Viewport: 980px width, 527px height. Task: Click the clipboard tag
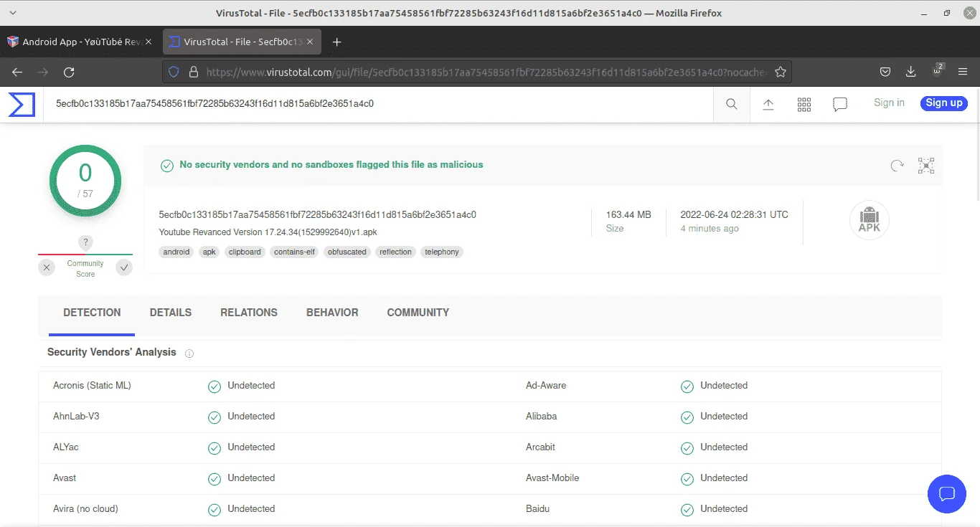(x=245, y=252)
